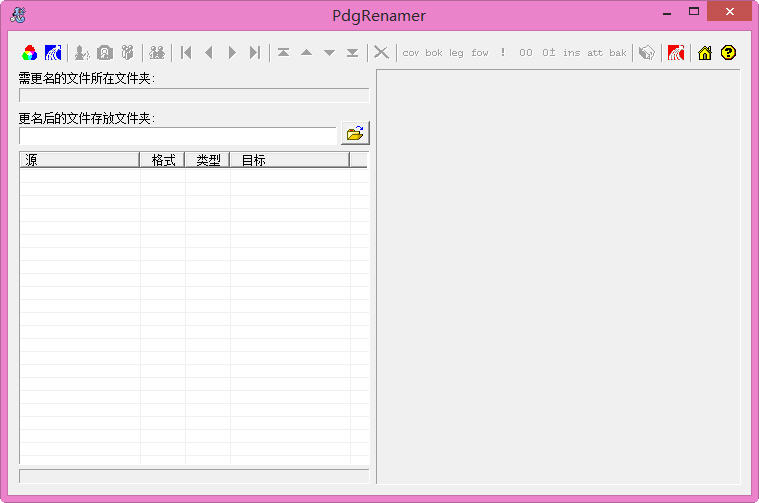Click the '!' toolbar button
The image size is (759, 503).
point(503,52)
